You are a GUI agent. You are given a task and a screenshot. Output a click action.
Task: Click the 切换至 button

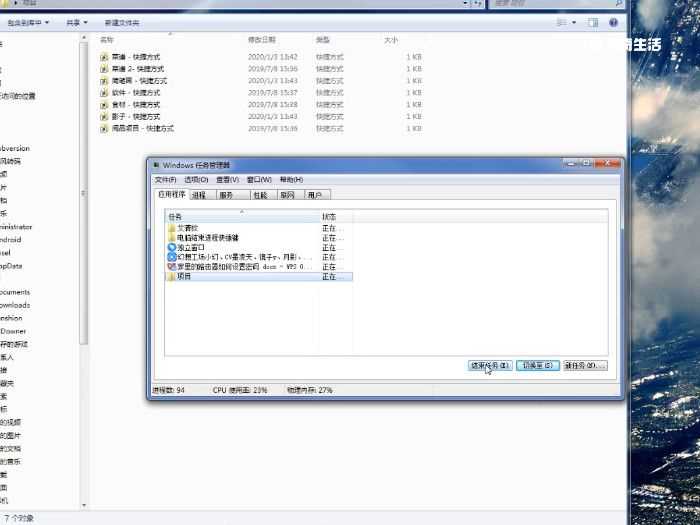point(537,366)
